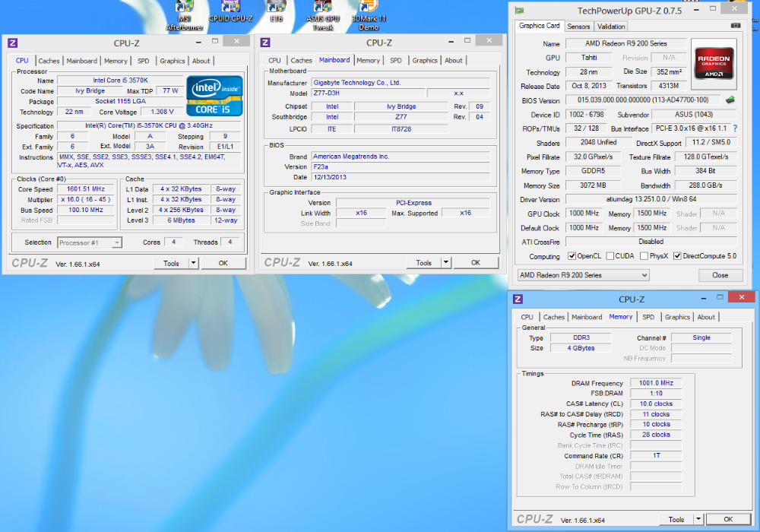Screen dimensions: 760x532
Task: Switch to SPD tab in CPU window
Action: click(144, 61)
